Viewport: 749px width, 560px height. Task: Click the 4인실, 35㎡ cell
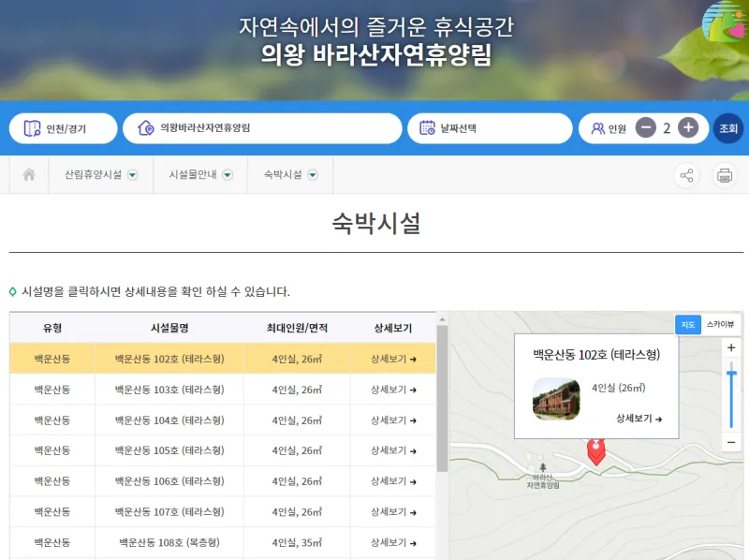pyautogui.click(x=297, y=543)
